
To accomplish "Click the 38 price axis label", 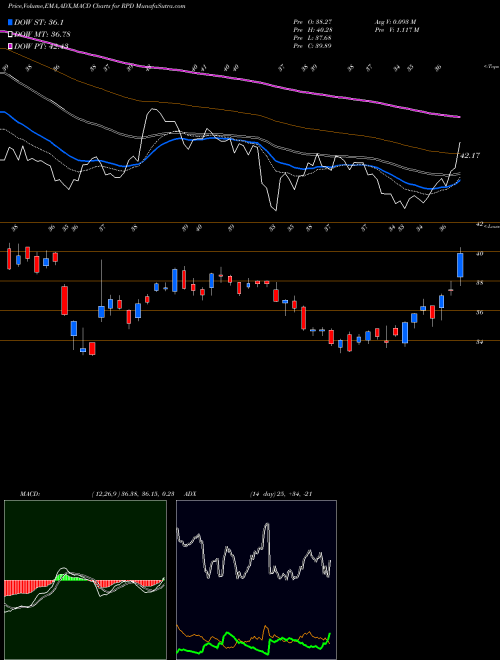I will click(479, 283).
